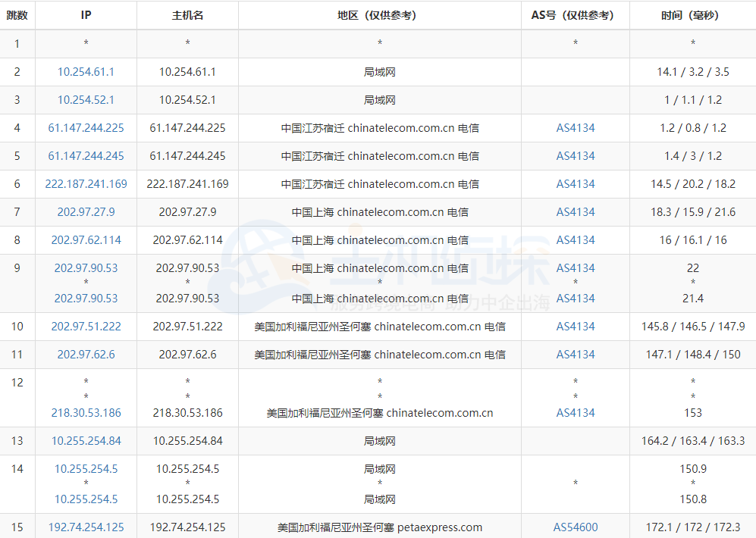The height and width of the screenshot is (538, 756).
Task: Click the AS54600 link
Action: point(575,527)
